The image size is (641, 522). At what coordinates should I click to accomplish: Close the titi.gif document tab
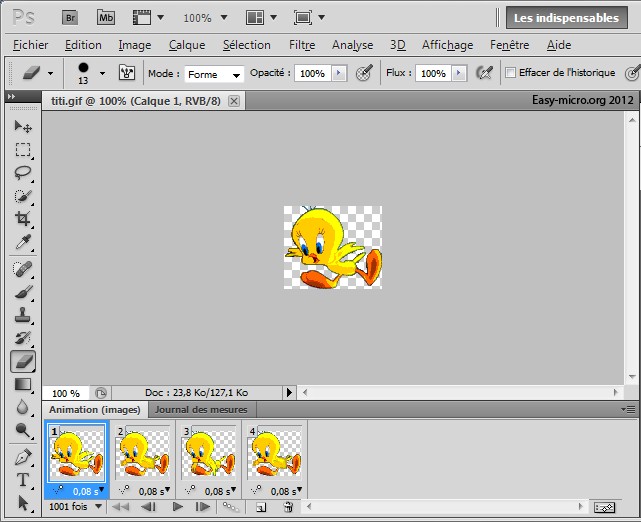click(234, 101)
